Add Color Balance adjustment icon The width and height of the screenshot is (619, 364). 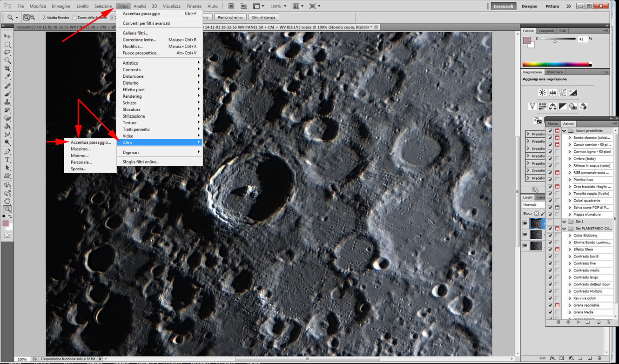point(553,107)
